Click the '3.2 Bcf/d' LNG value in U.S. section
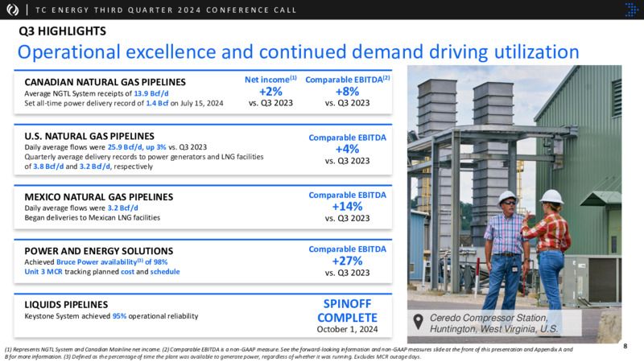644x362 pixels. pos(95,167)
